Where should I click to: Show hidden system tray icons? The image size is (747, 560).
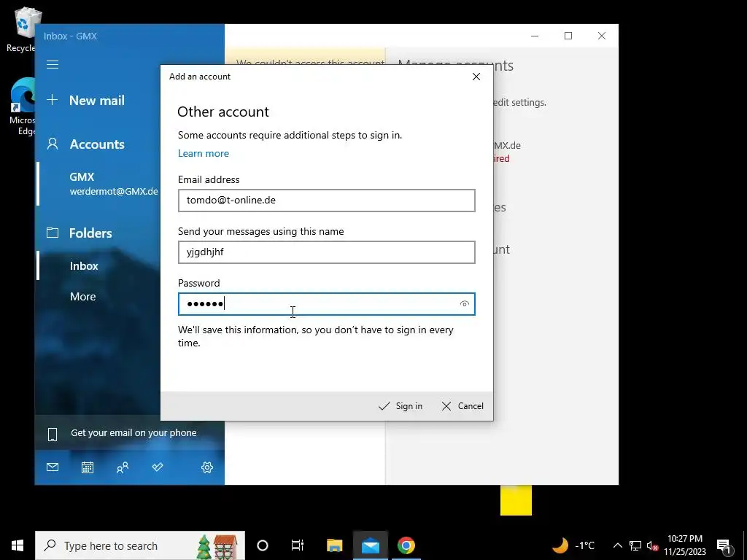pos(617,545)
